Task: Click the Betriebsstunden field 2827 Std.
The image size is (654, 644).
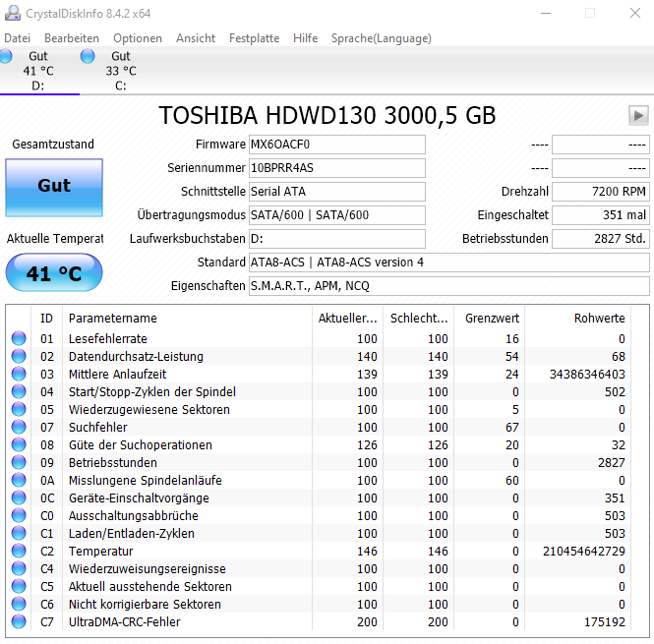Action: [601, 239]
